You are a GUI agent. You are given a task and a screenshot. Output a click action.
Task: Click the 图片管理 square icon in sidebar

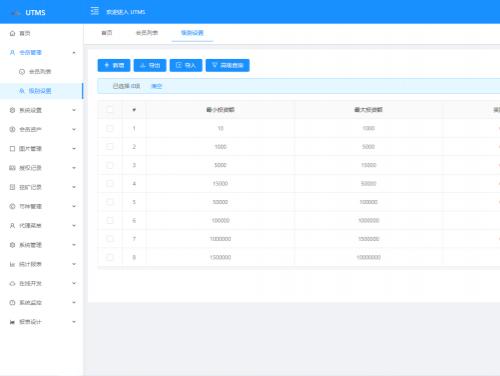12,149
